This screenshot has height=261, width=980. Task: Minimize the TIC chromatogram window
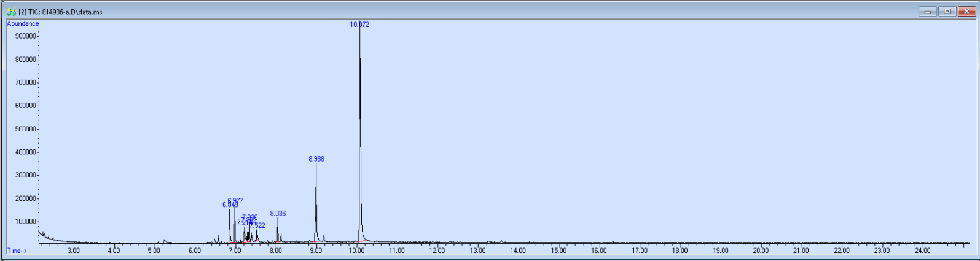[928, 11]
